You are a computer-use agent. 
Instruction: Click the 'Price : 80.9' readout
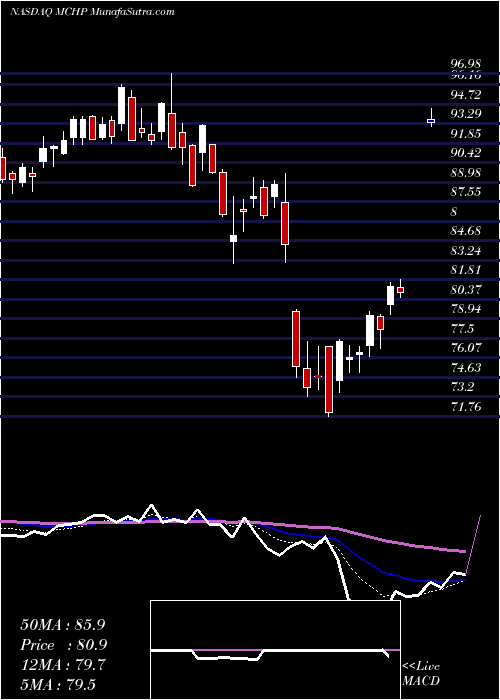pyautogui.click(x=63, y=645)
